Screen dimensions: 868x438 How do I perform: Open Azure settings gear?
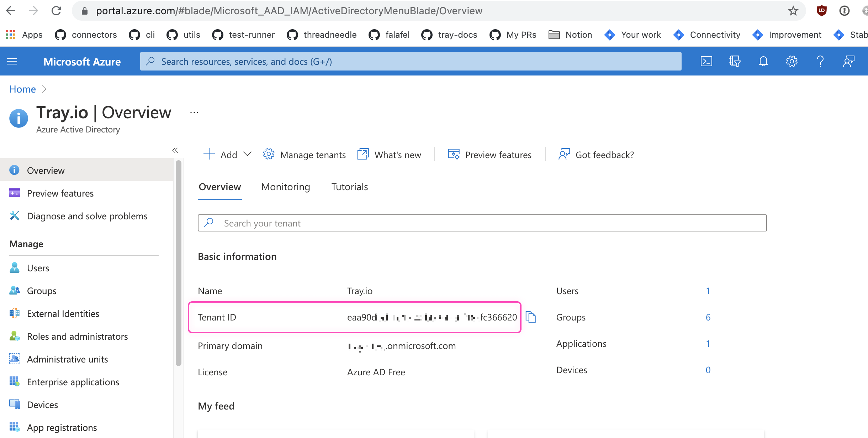(792, 61)
